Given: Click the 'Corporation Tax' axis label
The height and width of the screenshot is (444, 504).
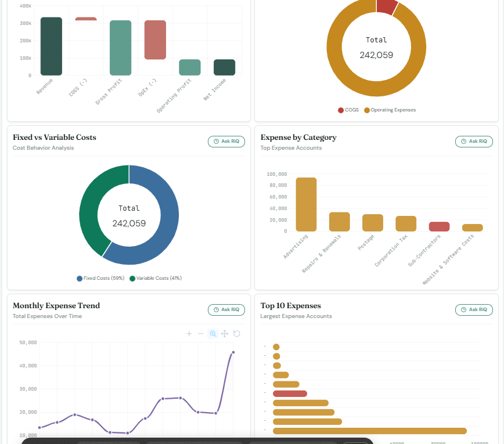Looking at the screenshot, I should pos(391,251).
